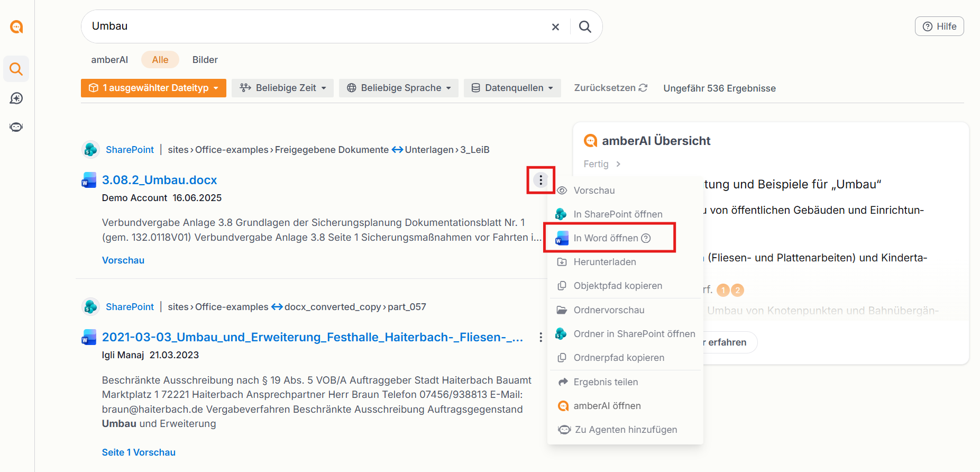Click the path arrows before docx_converted_copy
Image resolution: width=980 pixels, height=472 pixels.
click(x=277, y=307)
